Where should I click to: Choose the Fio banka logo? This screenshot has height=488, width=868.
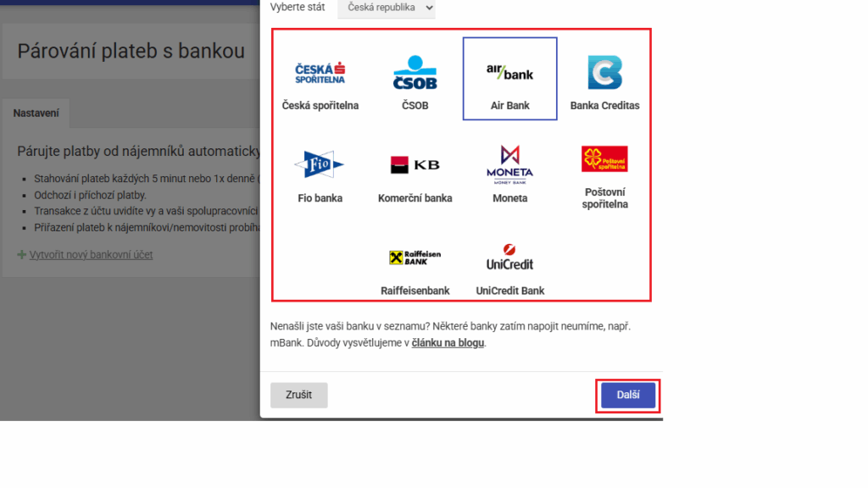(x=320, y=165)
